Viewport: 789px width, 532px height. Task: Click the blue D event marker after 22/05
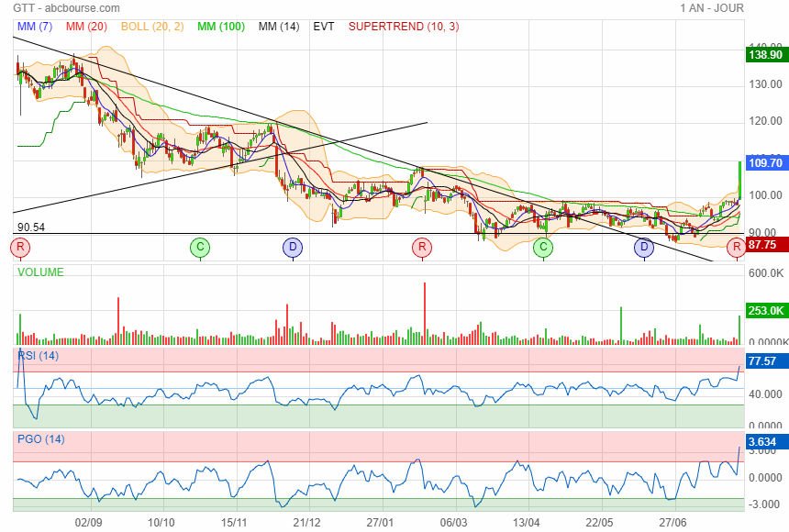(x=644, y=247)
